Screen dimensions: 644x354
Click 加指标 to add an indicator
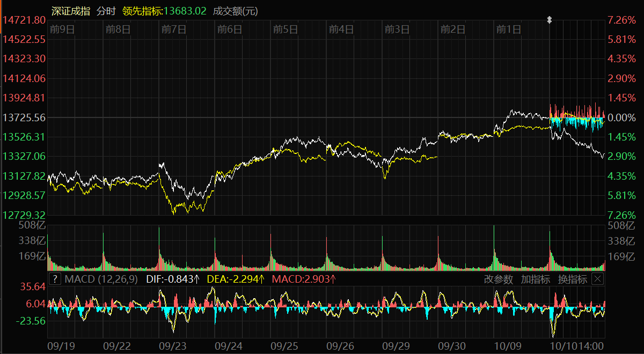(x=535, y=279)
